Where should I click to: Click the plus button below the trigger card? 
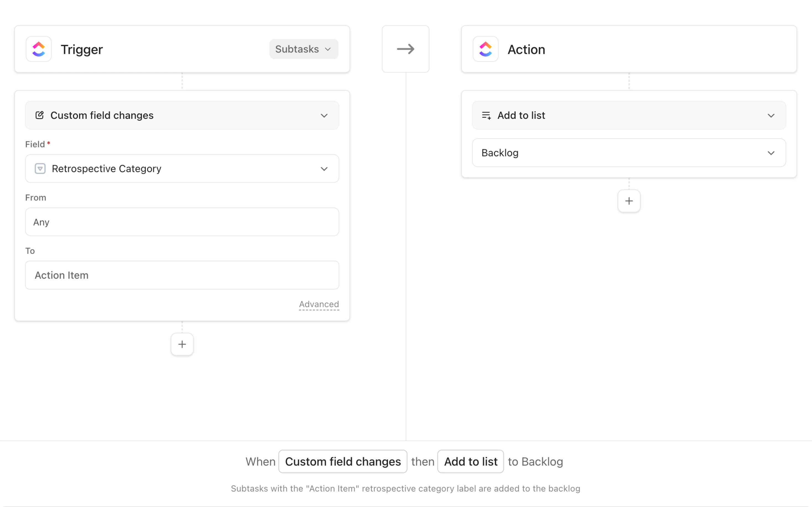(182, 344)
